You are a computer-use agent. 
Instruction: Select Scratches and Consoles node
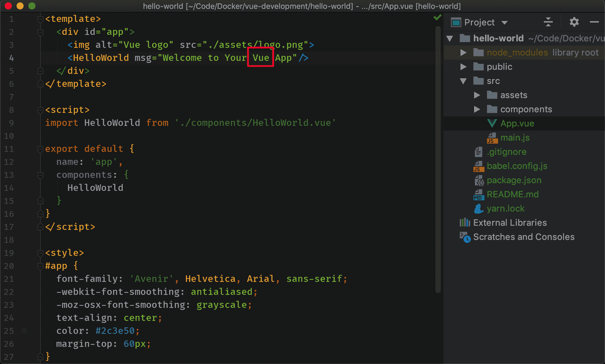(524, 237)
